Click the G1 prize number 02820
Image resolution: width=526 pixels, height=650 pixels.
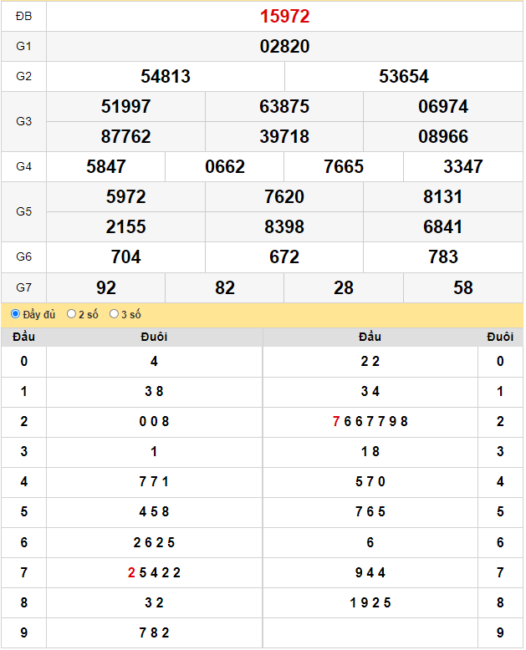point(285,46)
